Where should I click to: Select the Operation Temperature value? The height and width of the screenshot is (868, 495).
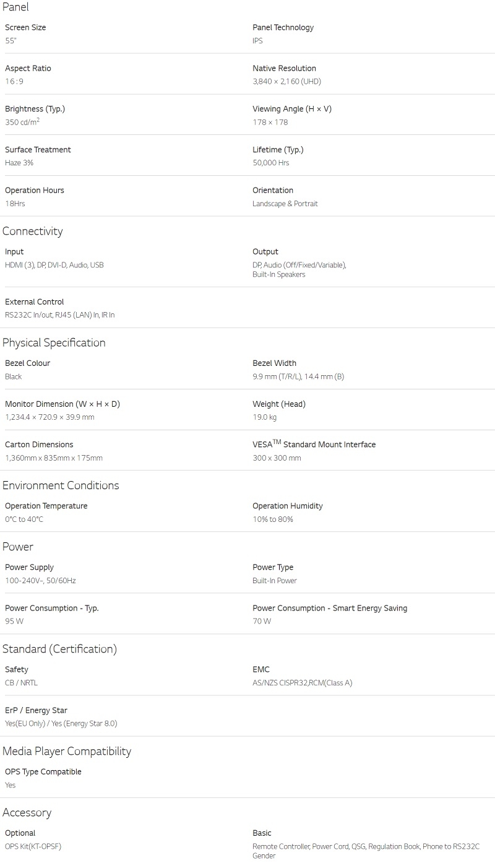point(24,519)
